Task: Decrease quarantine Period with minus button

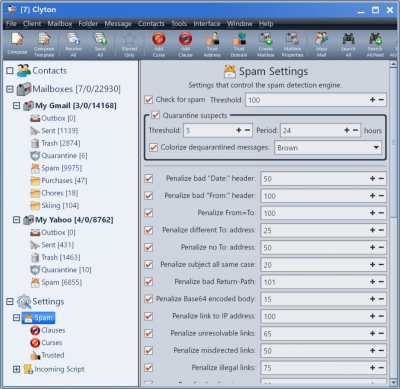Action: click(355, 130)
